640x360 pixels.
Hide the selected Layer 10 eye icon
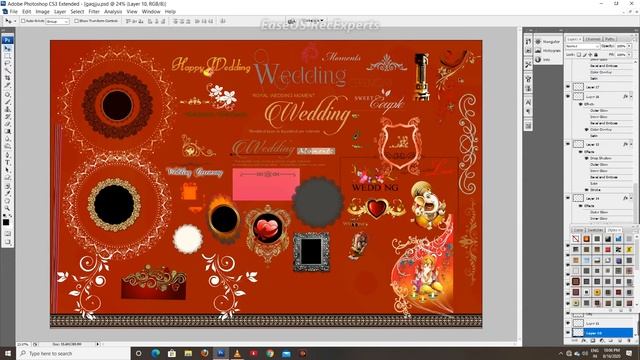(568, 333)
